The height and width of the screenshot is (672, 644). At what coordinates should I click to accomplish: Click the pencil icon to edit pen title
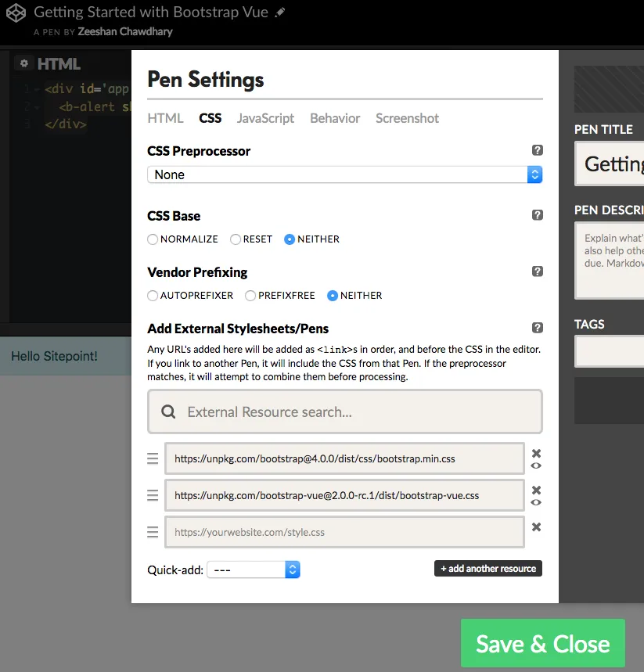coord(279,13)
